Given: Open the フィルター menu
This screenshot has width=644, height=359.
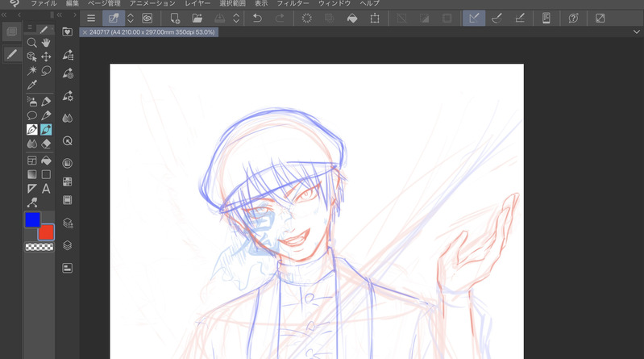Looking at the screenshot, I should click(x=293, y=3).
